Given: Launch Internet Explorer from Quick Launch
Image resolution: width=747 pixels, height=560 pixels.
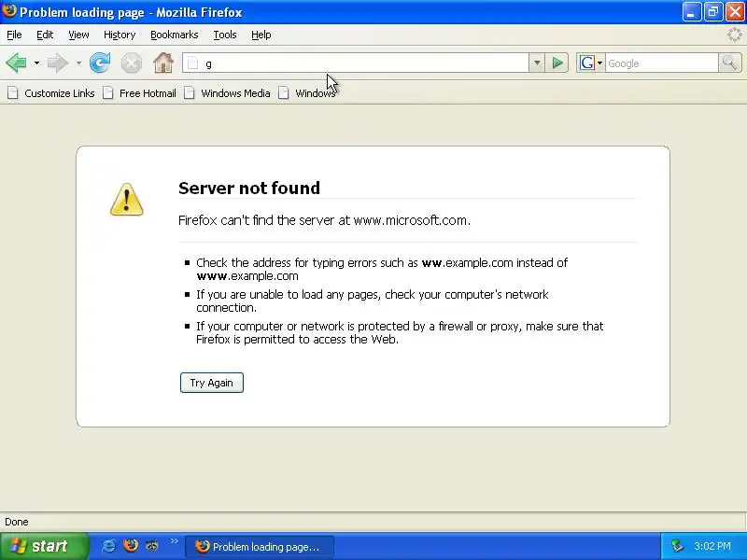Looking at the screenshot, I should click(108, 546).
